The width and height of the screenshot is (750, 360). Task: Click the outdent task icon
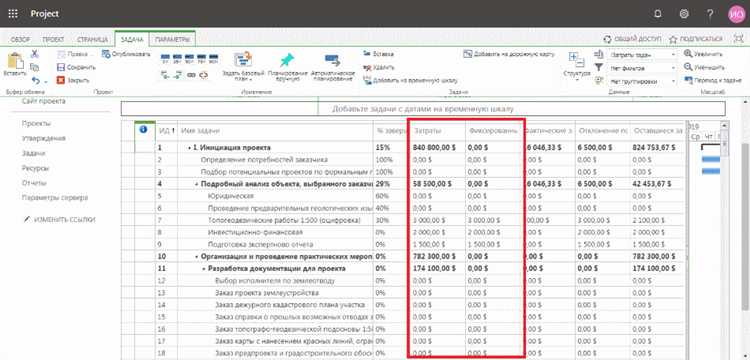166,75
